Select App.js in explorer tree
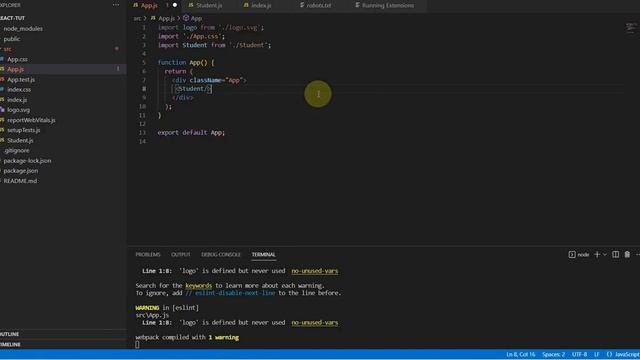 pos(16,69)
